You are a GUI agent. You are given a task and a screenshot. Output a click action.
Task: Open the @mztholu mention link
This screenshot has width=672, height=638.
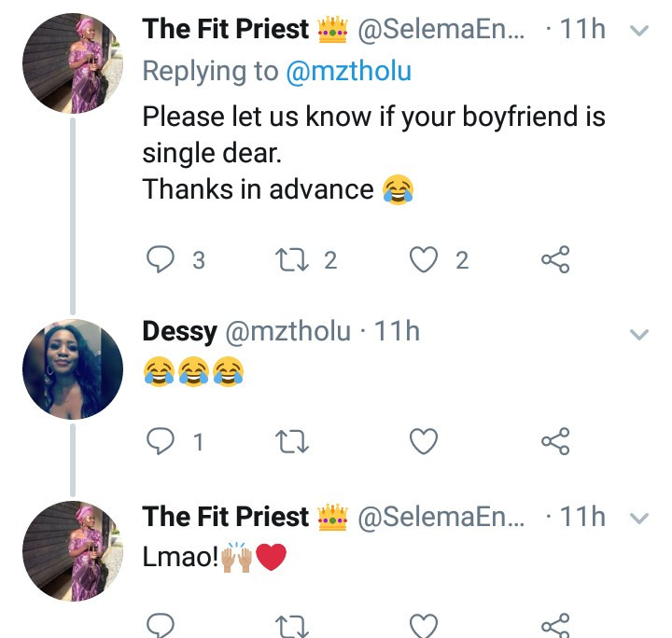tap(349, 74)
